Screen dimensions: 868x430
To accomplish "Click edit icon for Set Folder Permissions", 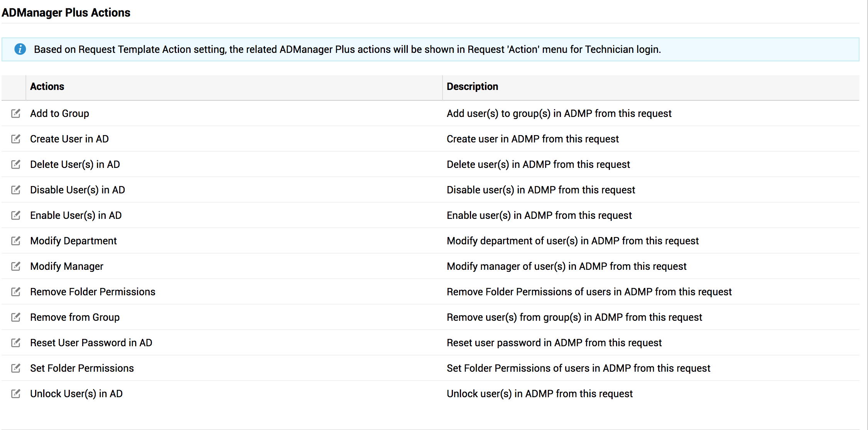I will pyautogui.click(x=16, y=368).
